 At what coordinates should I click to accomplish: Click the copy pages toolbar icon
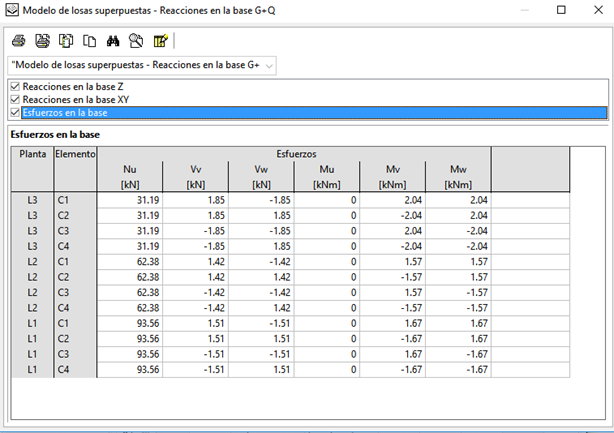89,41
